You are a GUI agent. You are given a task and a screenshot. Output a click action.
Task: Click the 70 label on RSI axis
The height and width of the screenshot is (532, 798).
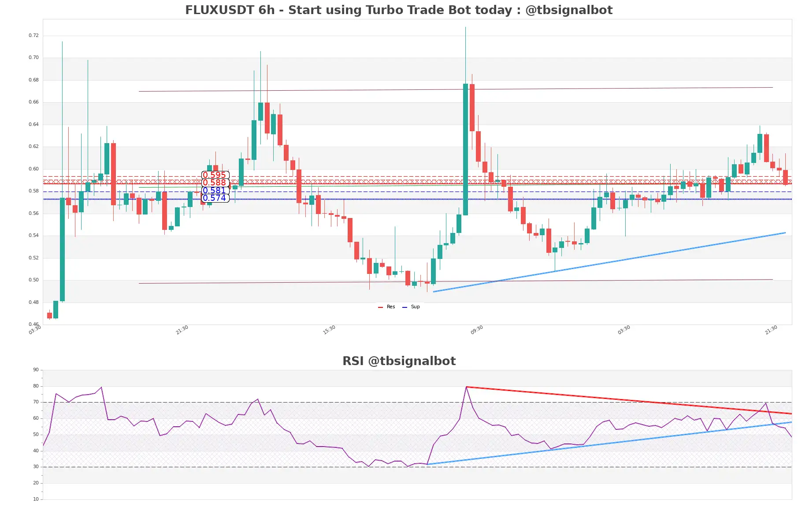pos(36,402)
